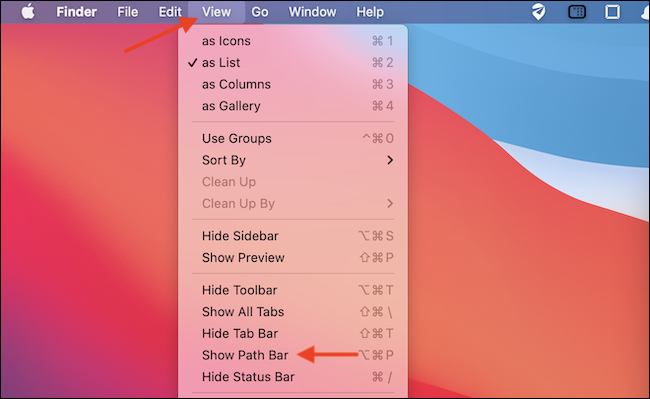This screenshot has width=650, height=399.
Task: Expand the Clean Up By submenu arrow
Action: (390, 203)
